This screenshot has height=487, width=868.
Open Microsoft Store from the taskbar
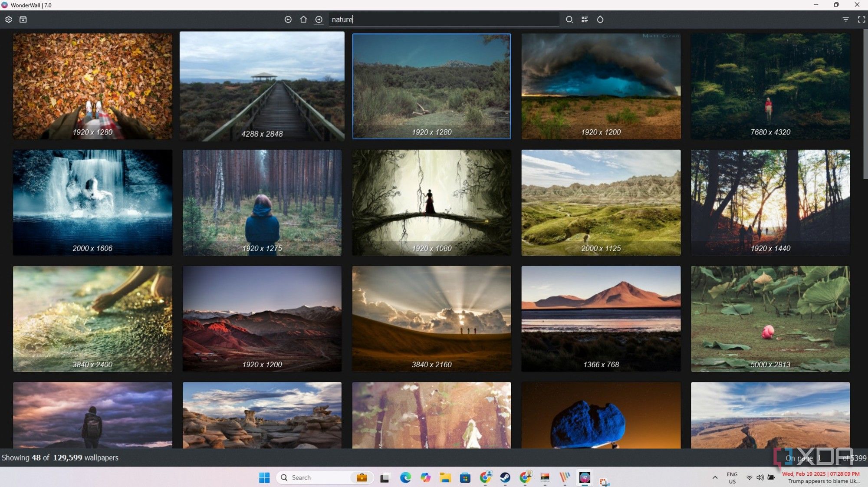(x=465, y=478)
